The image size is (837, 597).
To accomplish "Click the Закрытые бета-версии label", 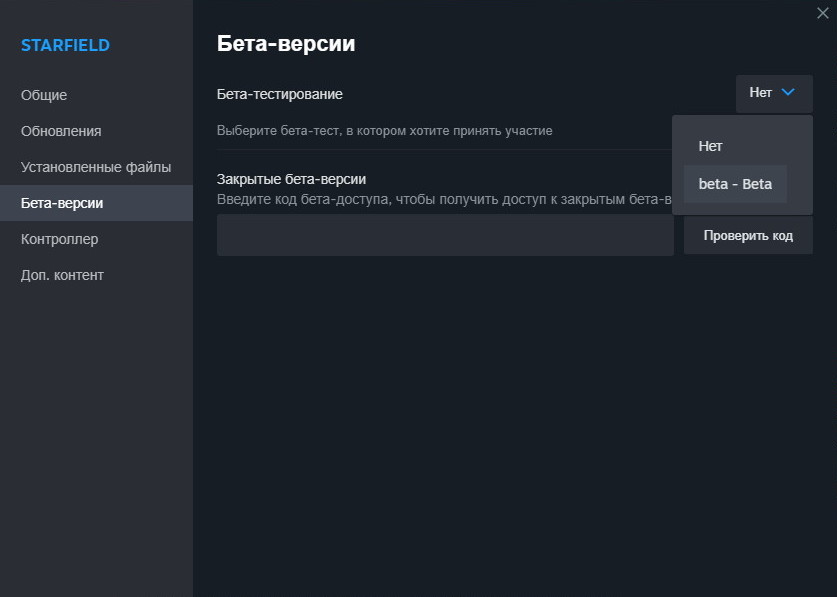I will tap(291, 179).
